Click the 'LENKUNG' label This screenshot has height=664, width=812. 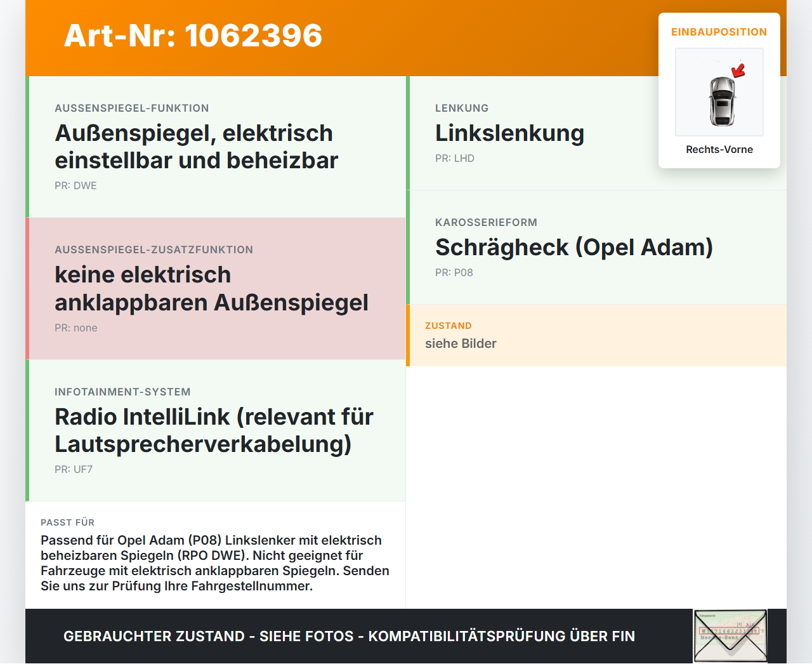[462, 109]
